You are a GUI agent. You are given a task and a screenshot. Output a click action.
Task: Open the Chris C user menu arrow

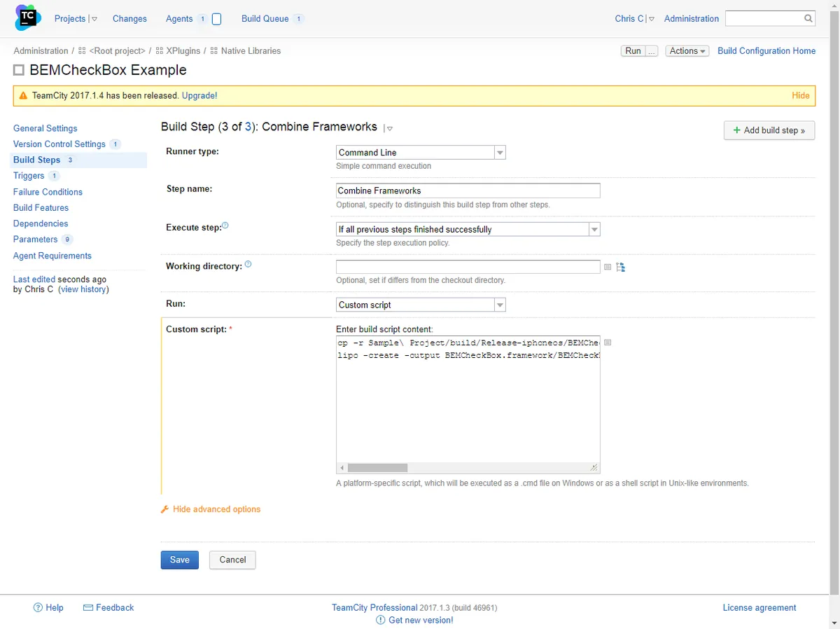point(652,19)
